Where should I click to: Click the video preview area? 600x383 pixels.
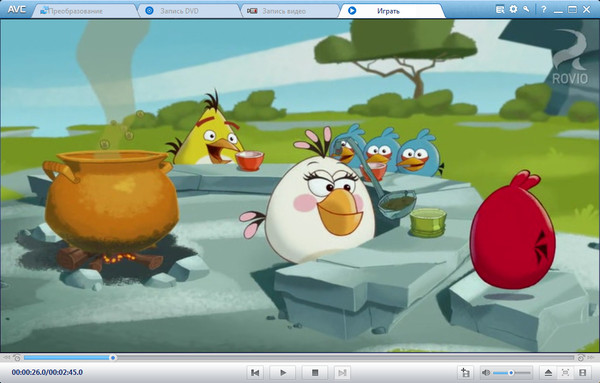(x=300, y=186)
